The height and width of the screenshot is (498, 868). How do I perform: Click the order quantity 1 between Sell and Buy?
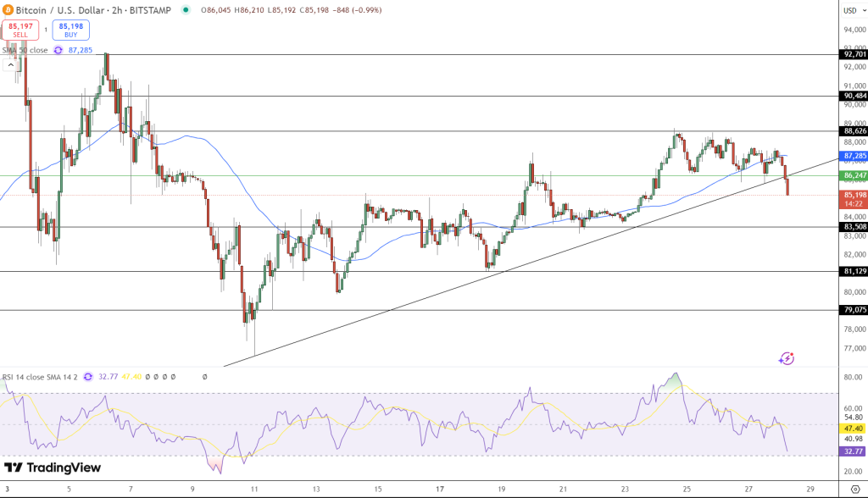coord(46,30)
